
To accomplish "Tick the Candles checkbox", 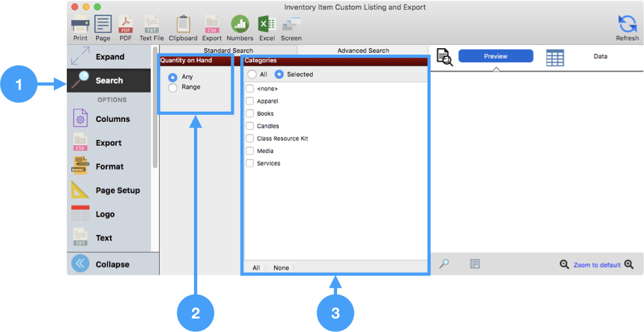I will coord(250,126).
